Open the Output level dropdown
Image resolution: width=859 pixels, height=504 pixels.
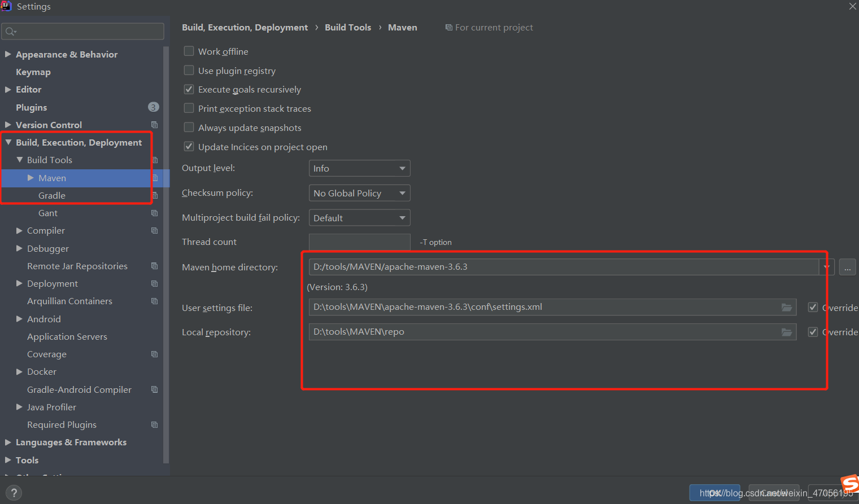click(359, 168)
